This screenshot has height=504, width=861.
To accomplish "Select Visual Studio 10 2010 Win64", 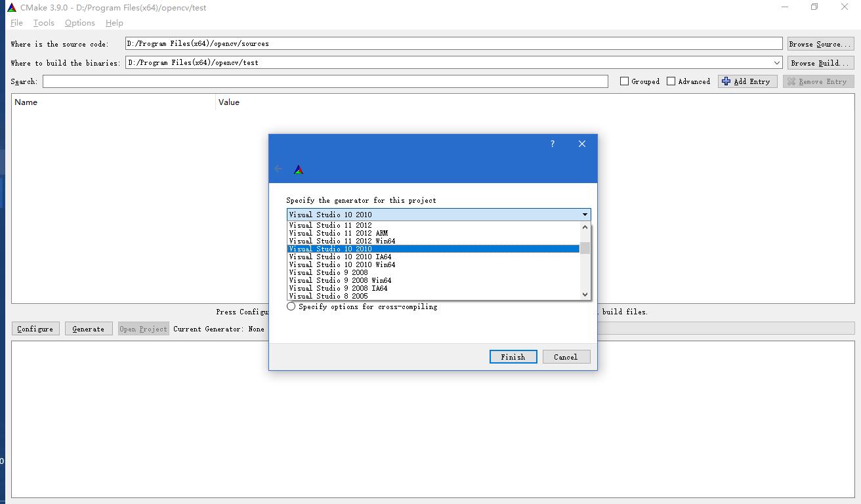I will click(x=434, y=264).
